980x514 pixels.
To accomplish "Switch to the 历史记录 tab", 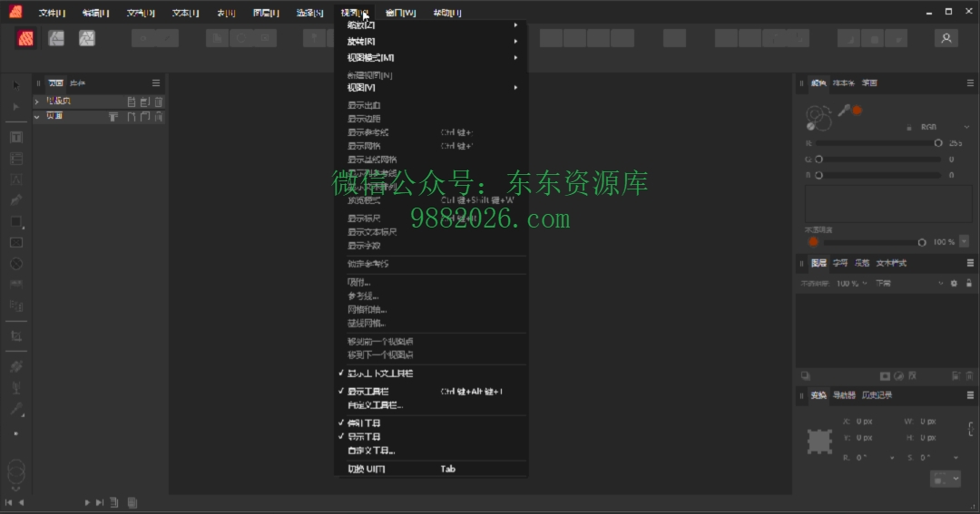I will click(x=877, y=395).
